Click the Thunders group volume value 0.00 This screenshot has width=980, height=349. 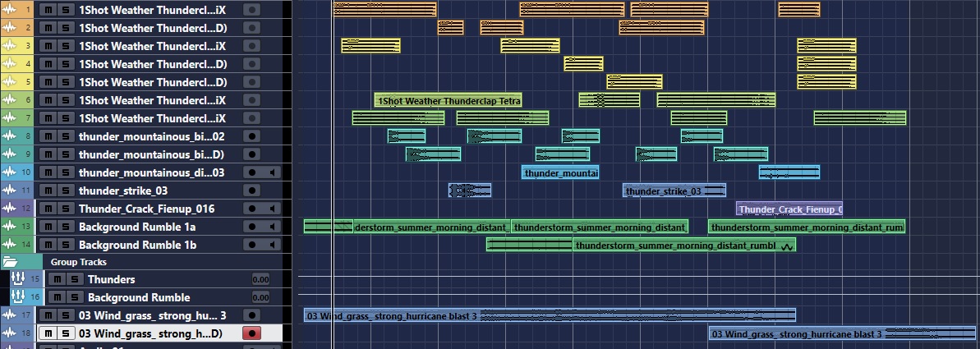coord(260,279)
